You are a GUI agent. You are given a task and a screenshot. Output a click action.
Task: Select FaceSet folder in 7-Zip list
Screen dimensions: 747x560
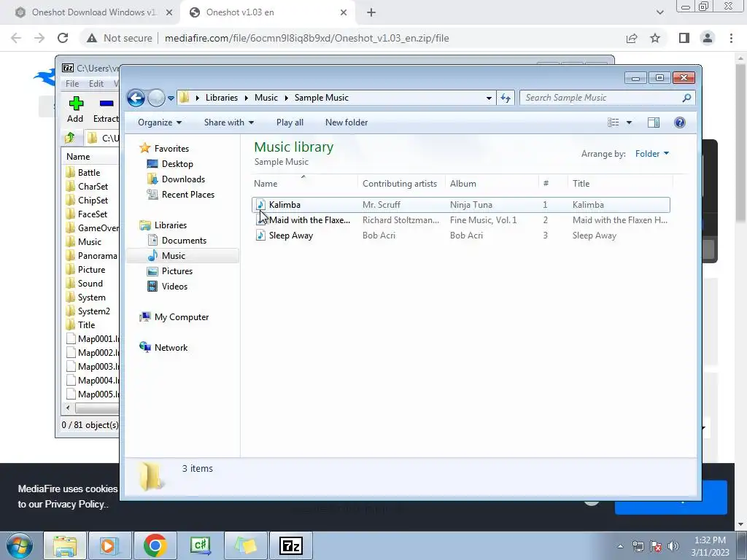[x=93, y=214]
